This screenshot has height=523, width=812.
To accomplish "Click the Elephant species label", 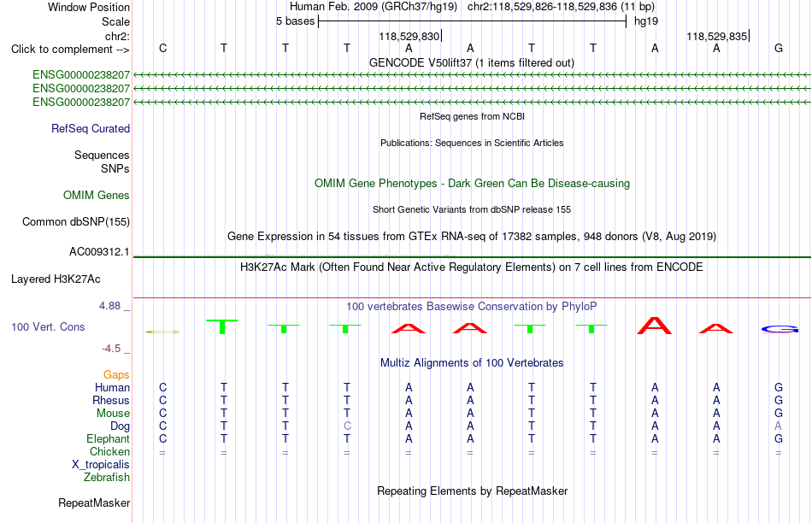I will pos(109,438).
